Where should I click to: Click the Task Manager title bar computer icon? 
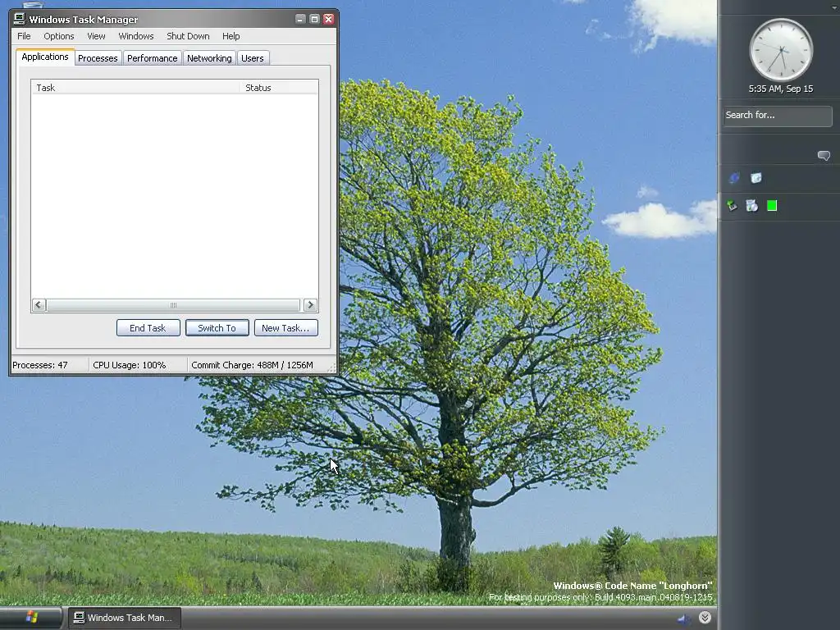coord(20,19)
